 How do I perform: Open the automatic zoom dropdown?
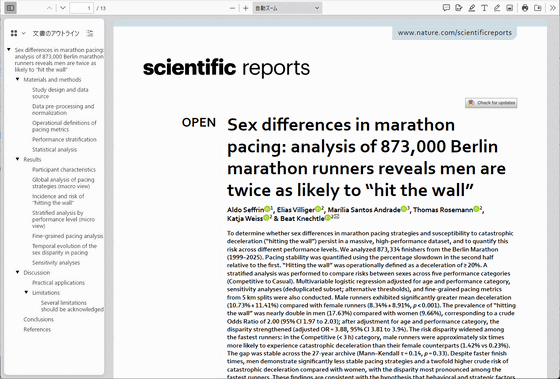287,8
